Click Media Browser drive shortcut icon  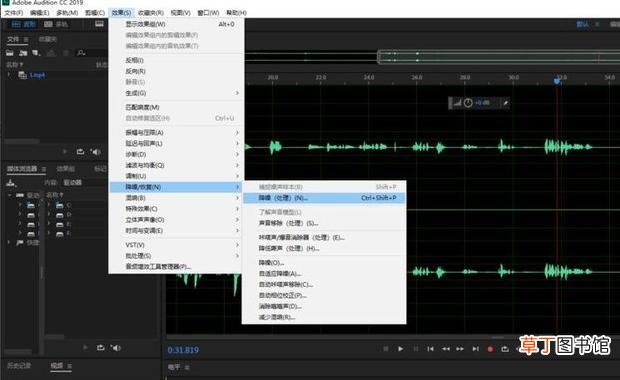click(11, 182)
